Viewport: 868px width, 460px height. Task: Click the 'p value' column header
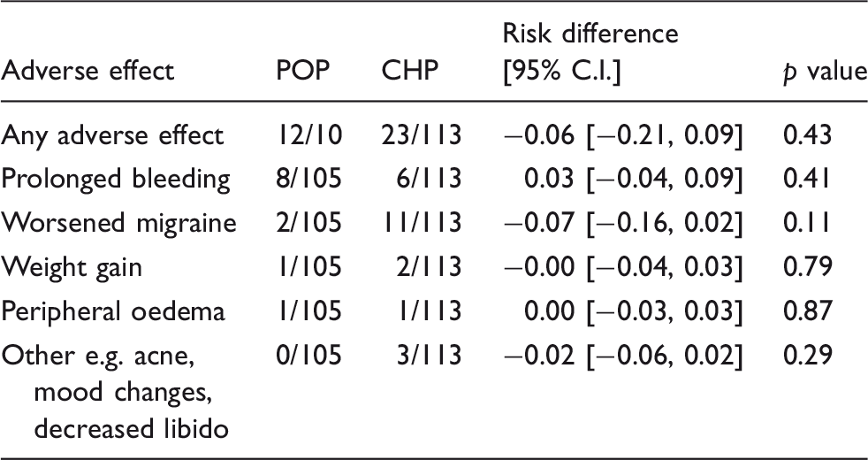tap(824, 73)
